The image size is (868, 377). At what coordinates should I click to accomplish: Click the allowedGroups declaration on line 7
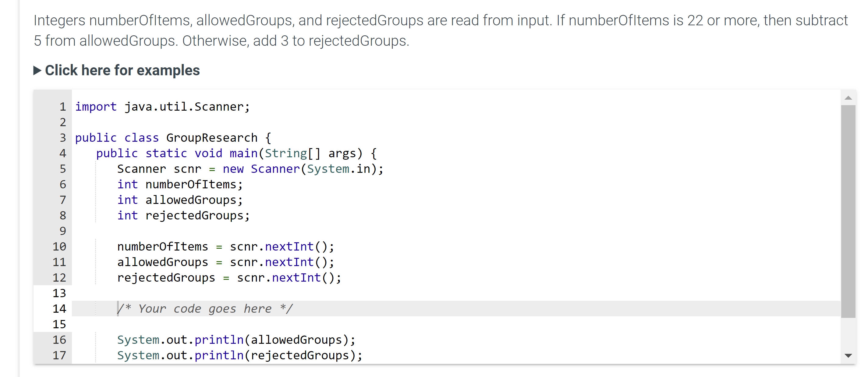point(179,200)
